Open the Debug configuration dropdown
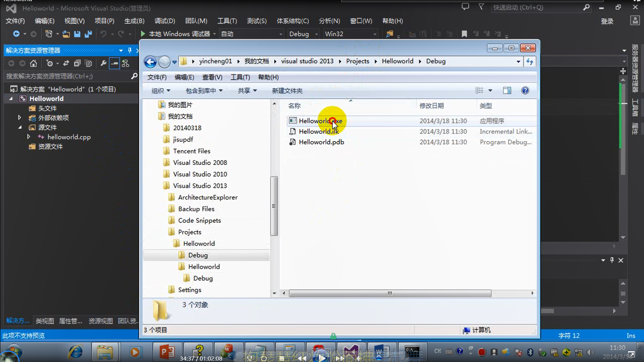The width and height of the screenshot is (644, 362). coord(303,34)
